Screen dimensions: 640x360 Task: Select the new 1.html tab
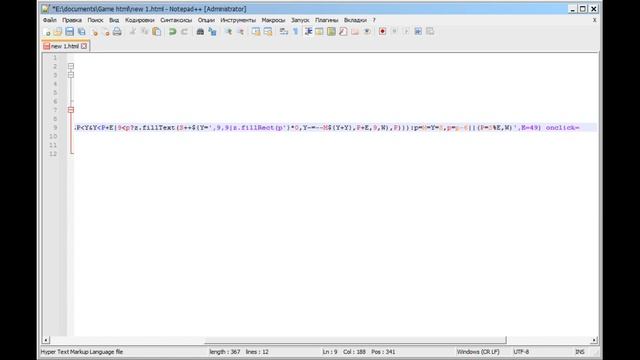pos(64,46)
